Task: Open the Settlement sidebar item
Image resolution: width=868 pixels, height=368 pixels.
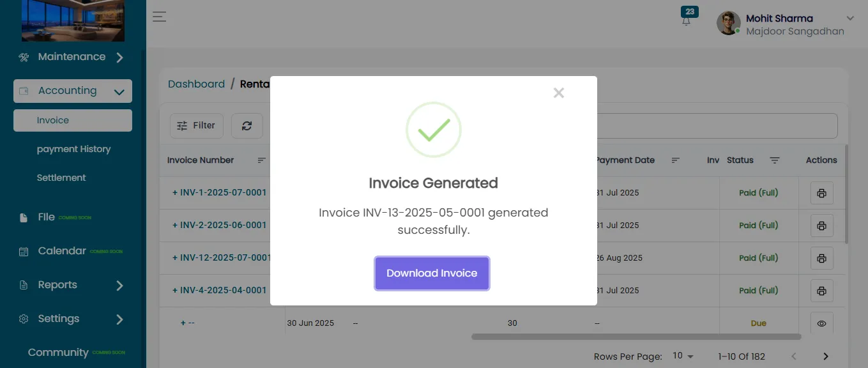Action: coord(61,178)
